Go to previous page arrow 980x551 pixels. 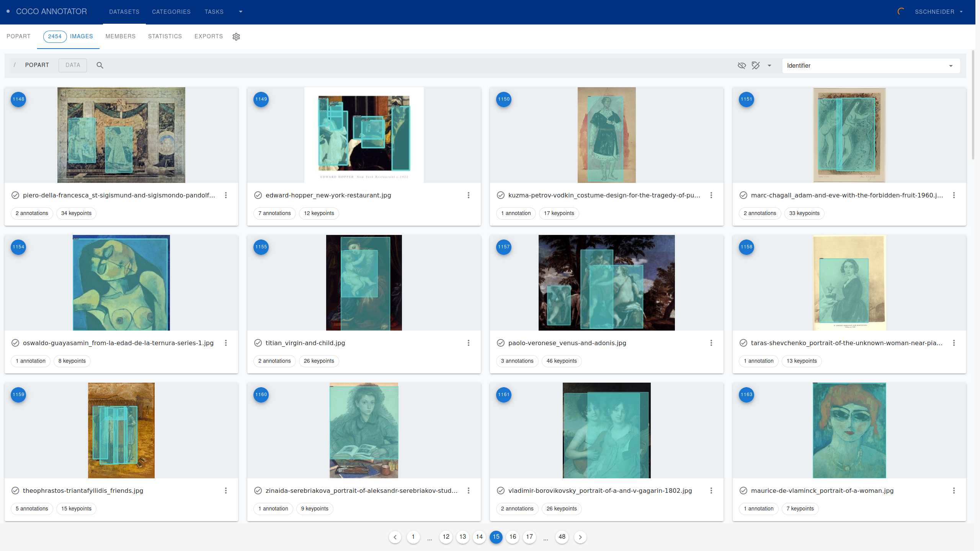click(x=395, y=537)
